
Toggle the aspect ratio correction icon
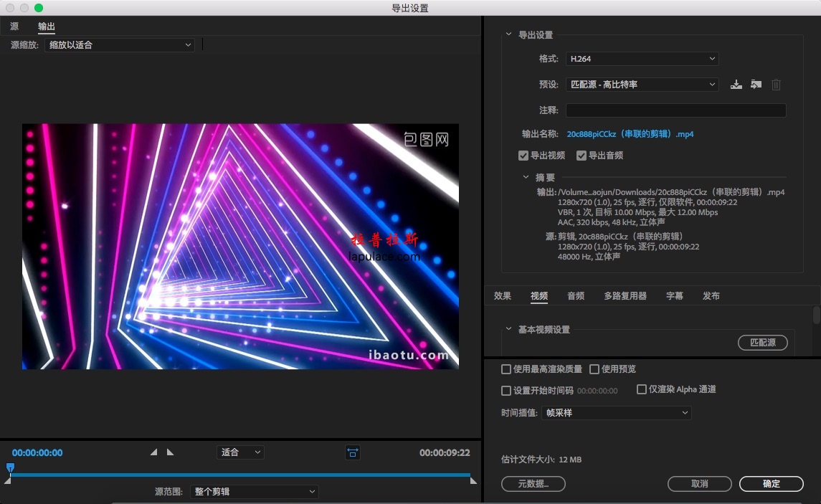click(x=352, y=452)
